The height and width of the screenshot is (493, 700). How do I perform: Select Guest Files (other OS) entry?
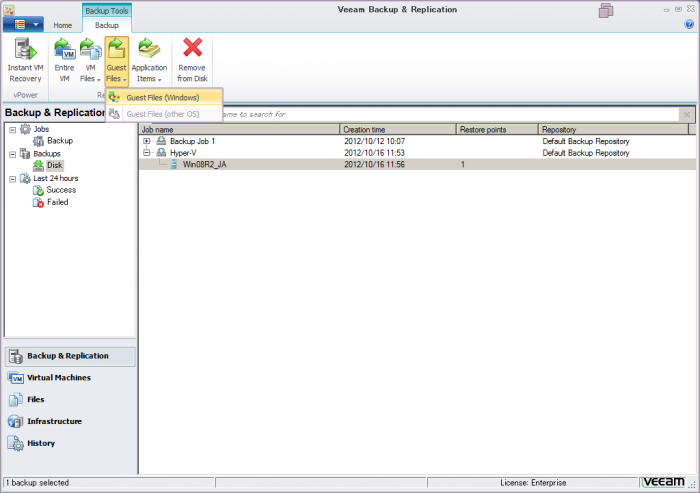[x=164, y=114]
